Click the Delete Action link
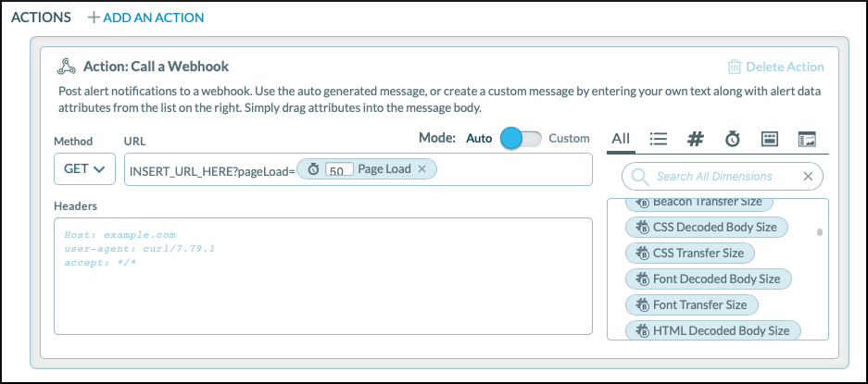868x384 pixels. click(x=784, y=67)
